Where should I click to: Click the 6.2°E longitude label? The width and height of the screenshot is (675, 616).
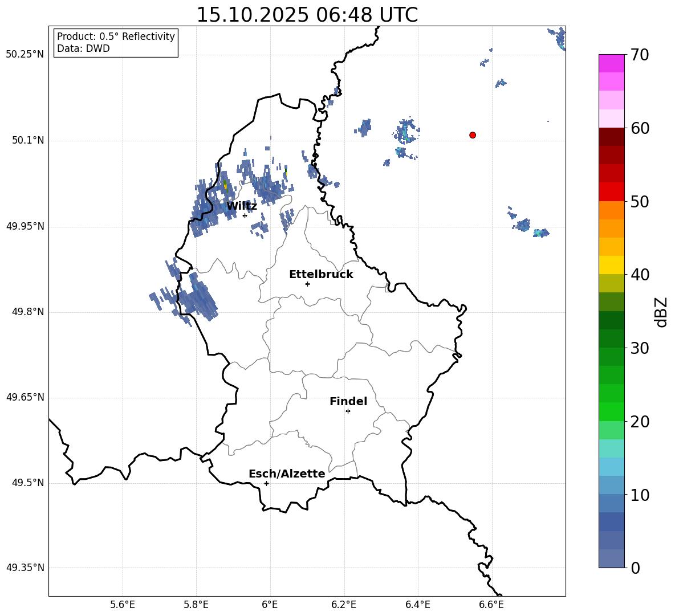coord(344,605)
